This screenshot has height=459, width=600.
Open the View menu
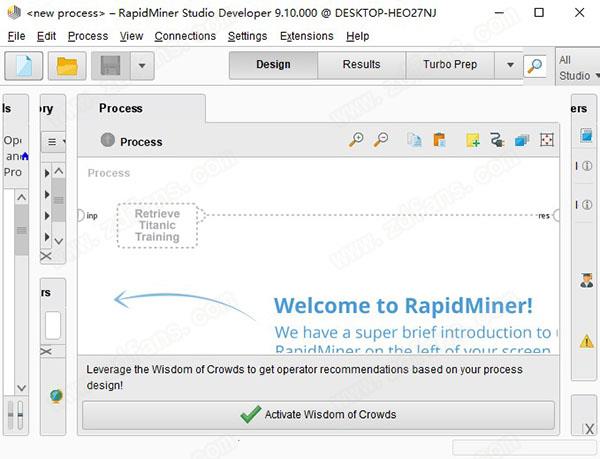(131, 36)
